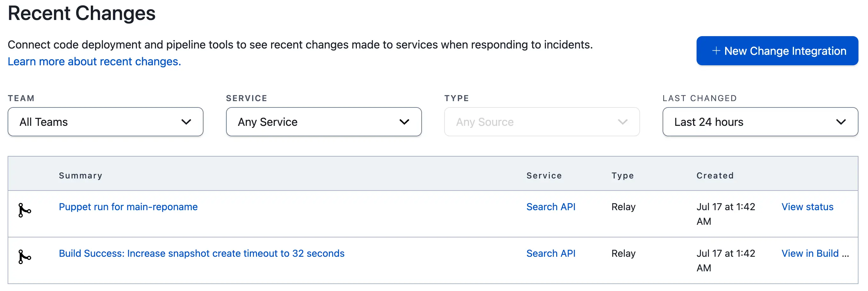The width and height of the screenshot is (868, 291).
Task: Click the merge icon beside Build Success
Action: [x=24, y=257]
